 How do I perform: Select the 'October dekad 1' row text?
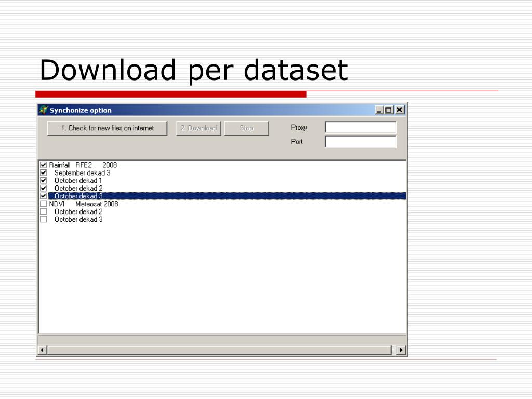coord(78,181)
